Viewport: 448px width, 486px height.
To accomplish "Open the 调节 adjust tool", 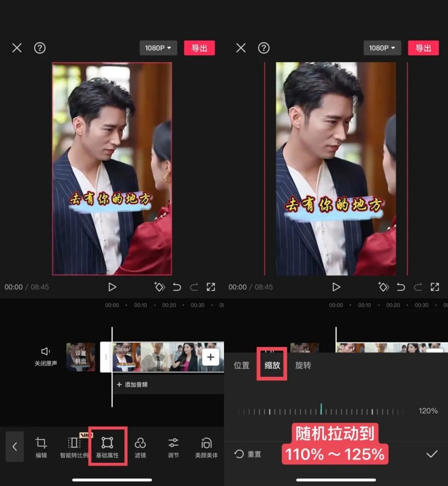I will pos(174,447).
